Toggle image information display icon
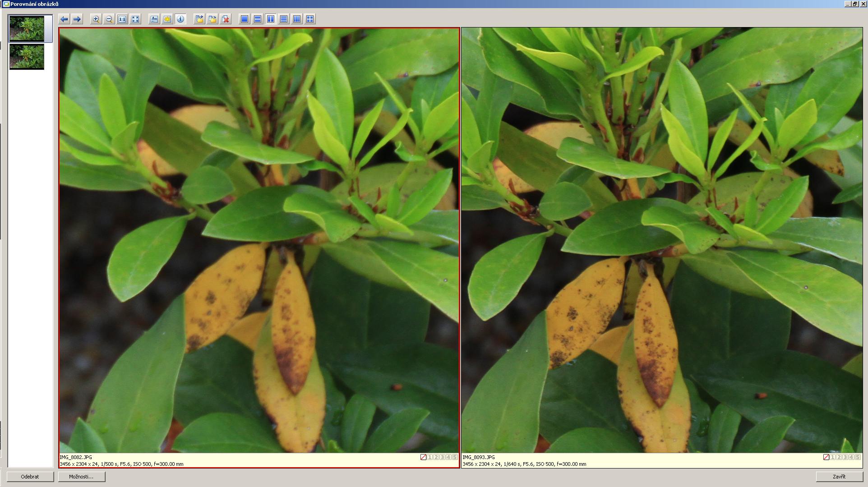 [x=180, y=19]
